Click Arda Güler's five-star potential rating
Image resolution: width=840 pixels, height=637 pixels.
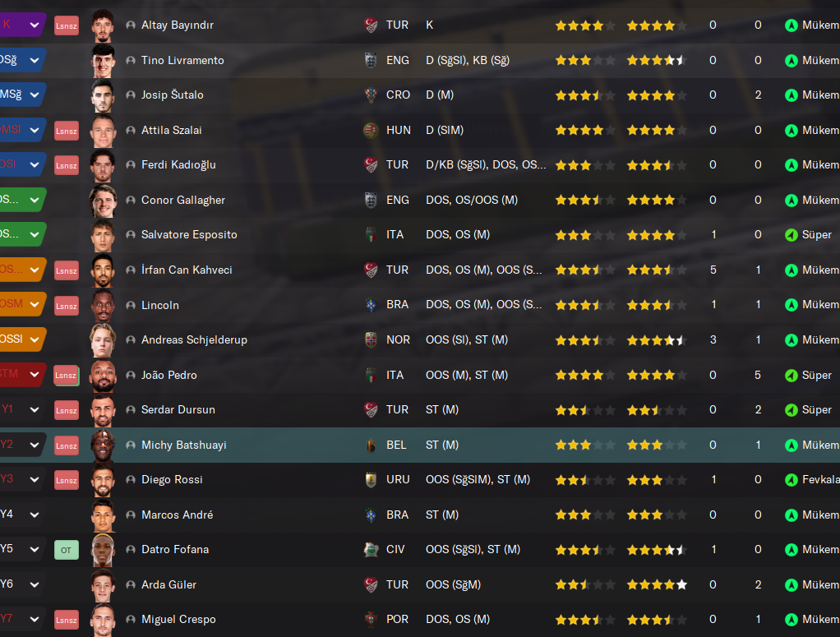coord(657,584)
